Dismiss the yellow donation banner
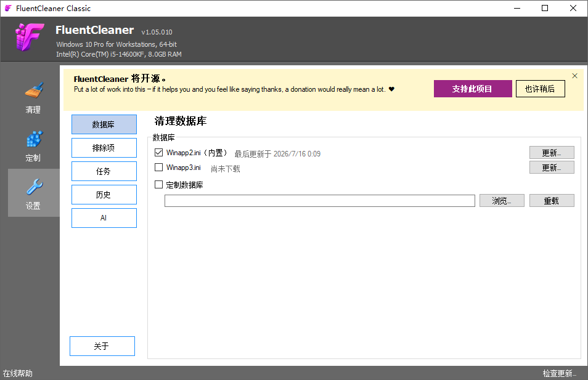The height and width of the screenshot is (380, 588). pos(574,76)
